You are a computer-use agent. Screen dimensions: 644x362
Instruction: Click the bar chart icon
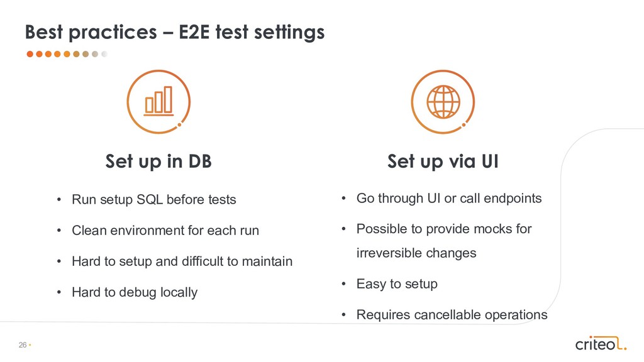(x=158, y=101)
